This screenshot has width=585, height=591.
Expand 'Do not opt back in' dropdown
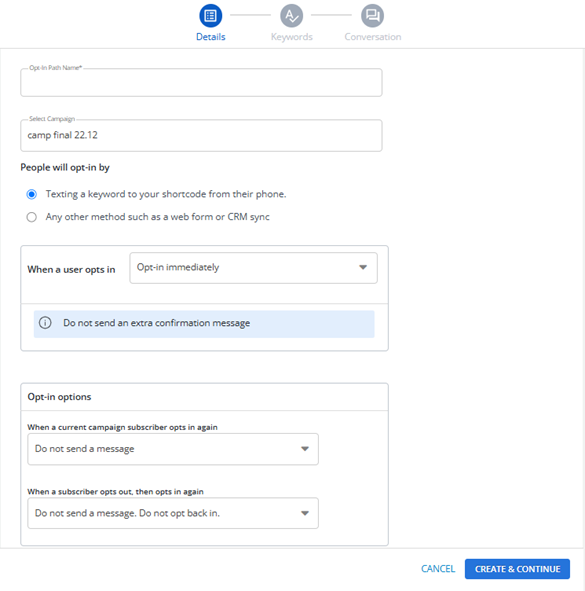[x=173, y=513]
